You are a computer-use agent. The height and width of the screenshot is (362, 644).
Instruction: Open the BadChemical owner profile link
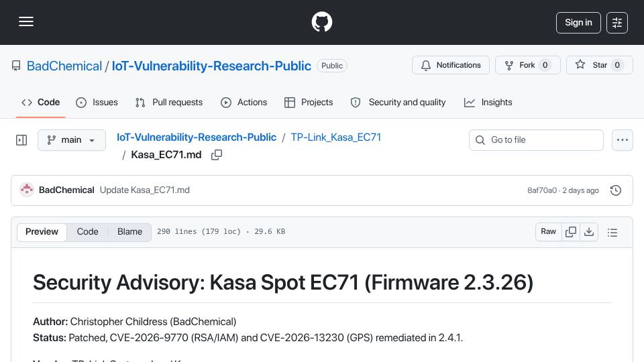(x=64, y=66)
